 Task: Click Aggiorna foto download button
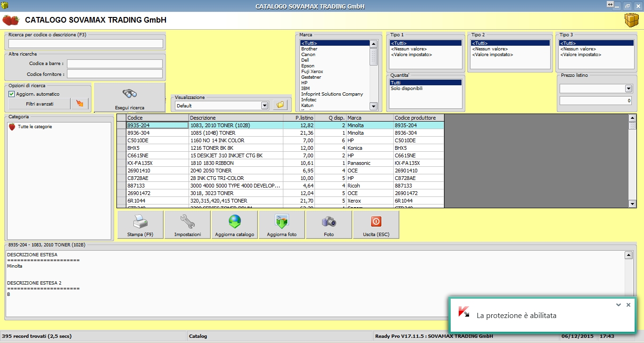pos(282,225)
